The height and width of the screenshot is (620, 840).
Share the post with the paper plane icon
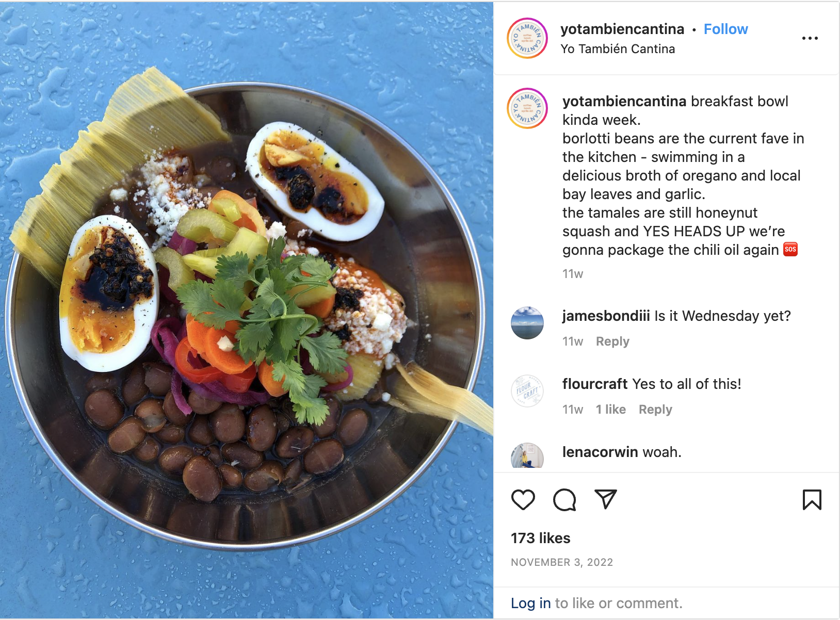coord(606,499)
